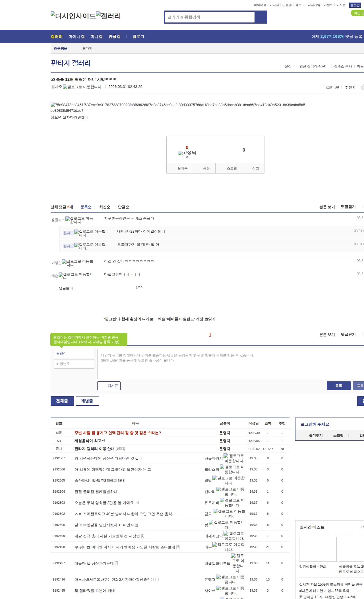Click the 디시인사이드 logo image
The image size is (364, 599).
[73, 16]
